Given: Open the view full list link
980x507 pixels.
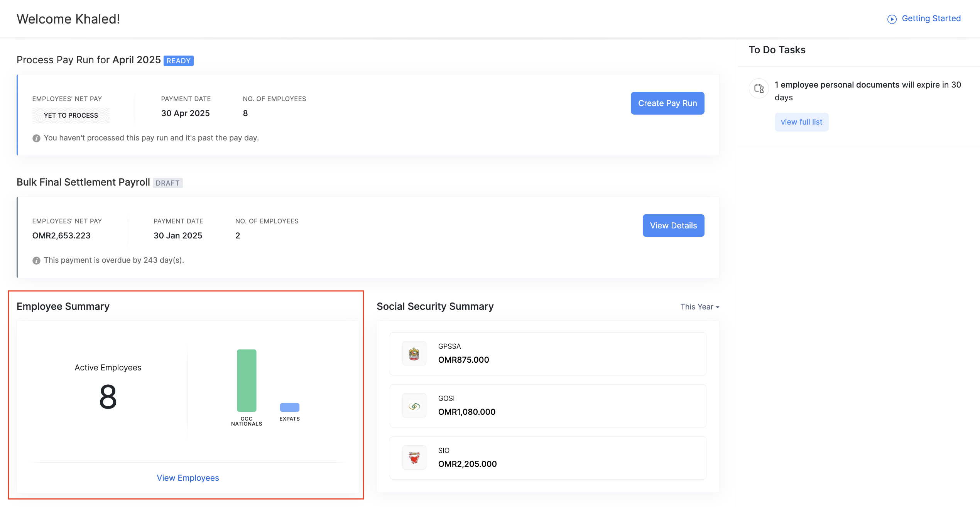Looking at the screenshot, I should [x=801, y=122].
